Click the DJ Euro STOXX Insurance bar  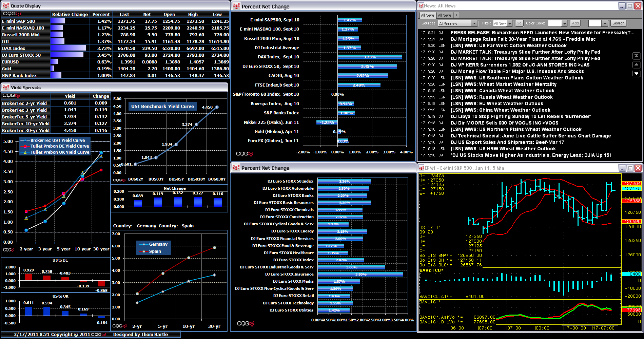[x=360, y=274]
